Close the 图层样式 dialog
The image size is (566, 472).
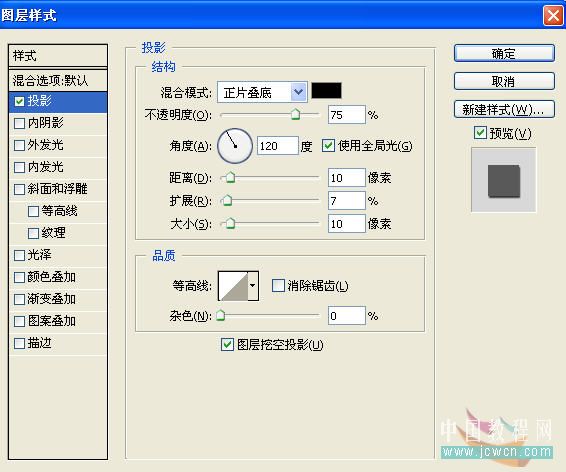[553, 16]
